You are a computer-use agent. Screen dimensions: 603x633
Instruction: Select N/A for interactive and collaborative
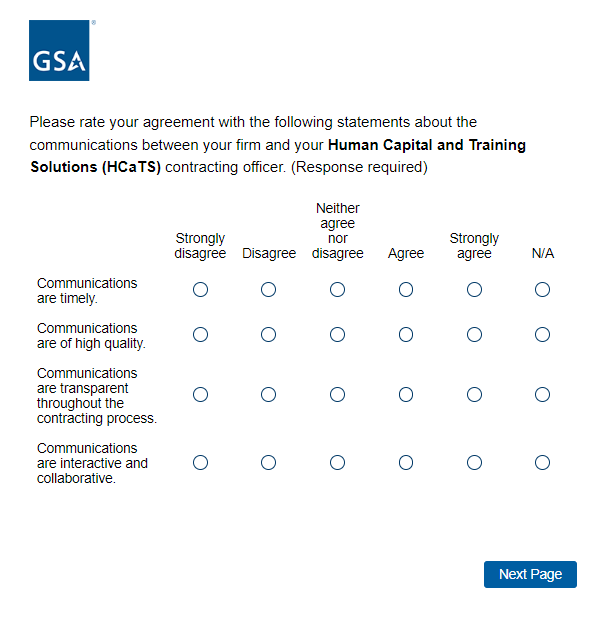[542, 463]
